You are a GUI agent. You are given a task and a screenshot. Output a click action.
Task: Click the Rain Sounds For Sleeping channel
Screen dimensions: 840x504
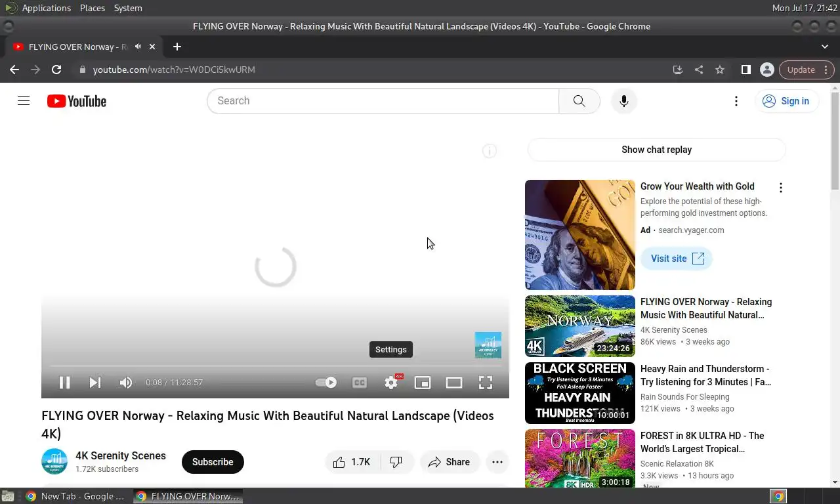point(685,396)
